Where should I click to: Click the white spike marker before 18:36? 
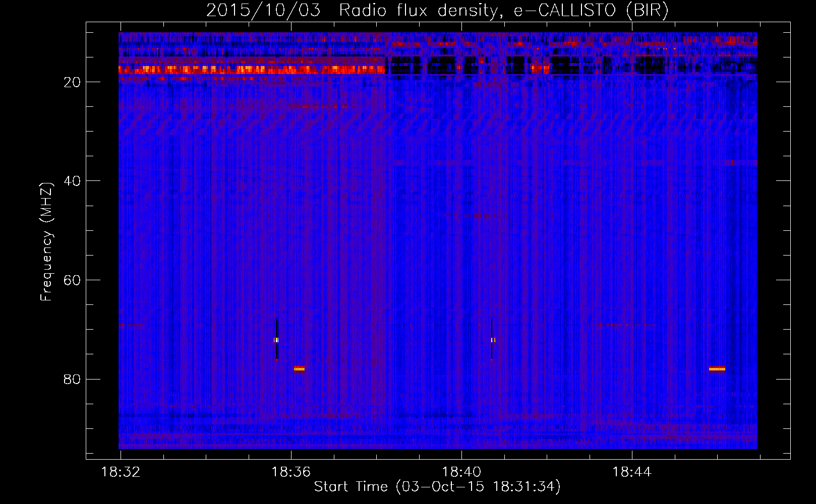(x=276, y=340)
